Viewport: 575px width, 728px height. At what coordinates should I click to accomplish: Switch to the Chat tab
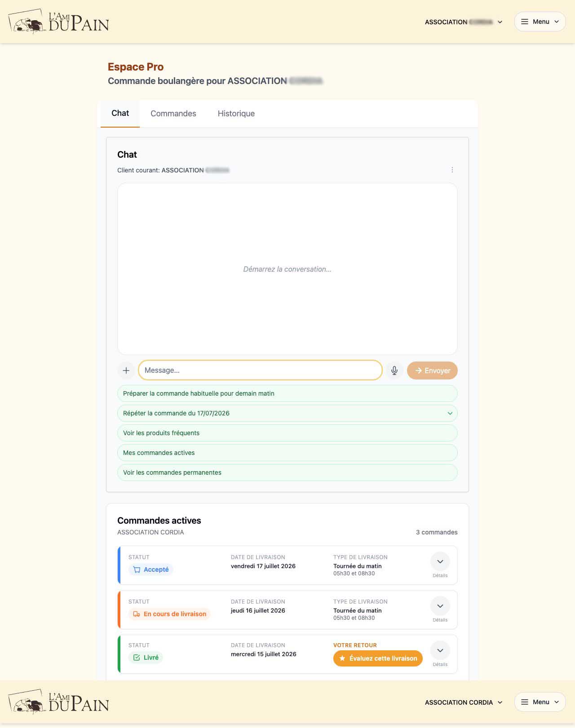pyautogui.click(x=120, y=113)
